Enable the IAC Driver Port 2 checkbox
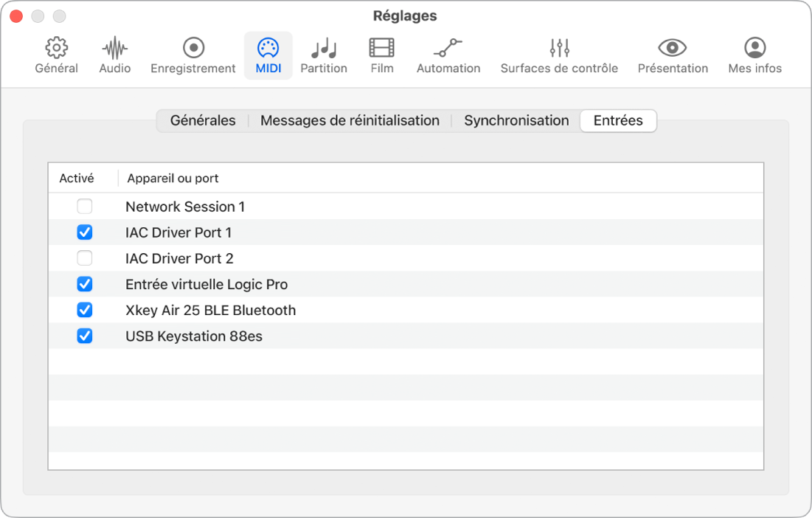Screen dimensions: 812x518 pyautogui.click(x=85, y=258)
